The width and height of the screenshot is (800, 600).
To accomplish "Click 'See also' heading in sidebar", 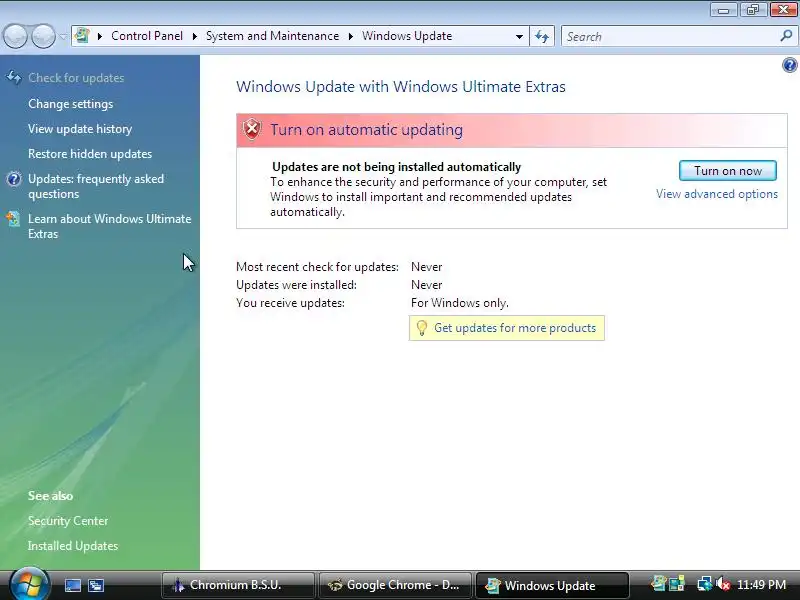I will click(x=51, y=495).
